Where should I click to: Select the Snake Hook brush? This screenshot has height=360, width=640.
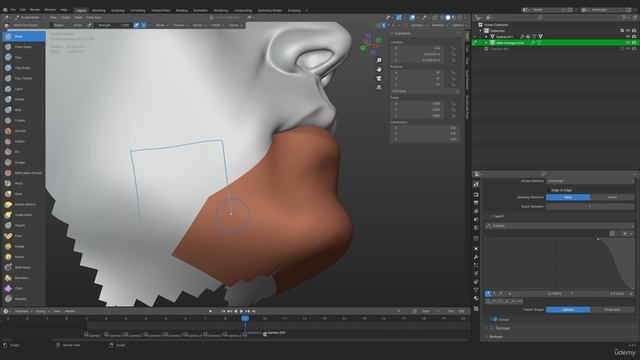click(x=24, y=215)
